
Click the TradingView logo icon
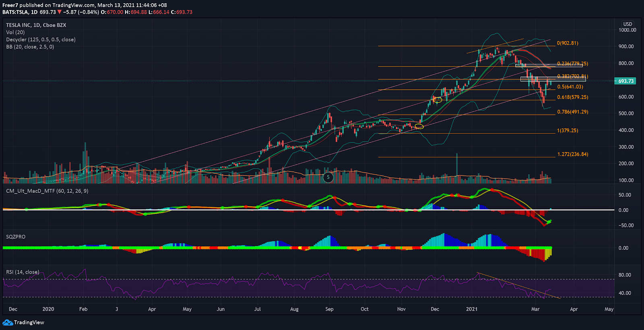[x=8, y=322]
